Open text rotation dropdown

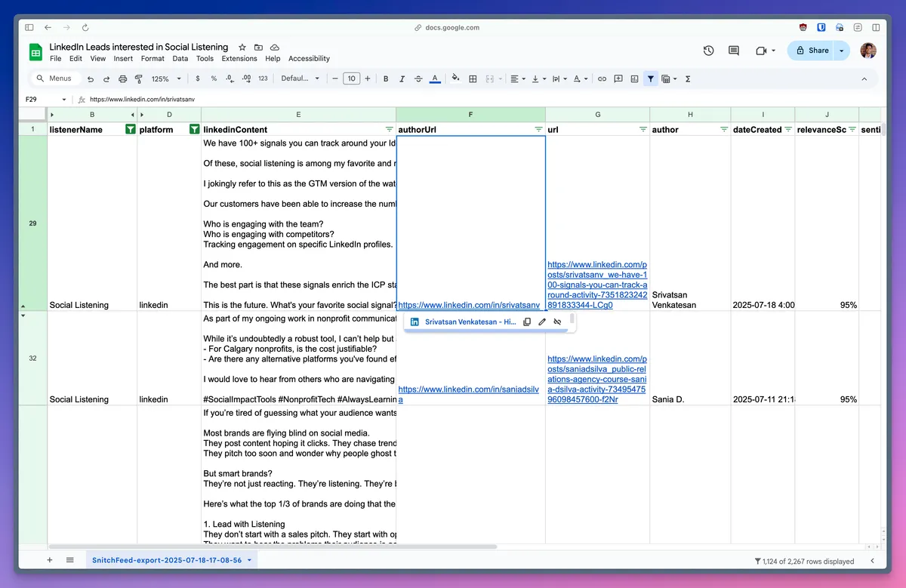coord(580,79)
